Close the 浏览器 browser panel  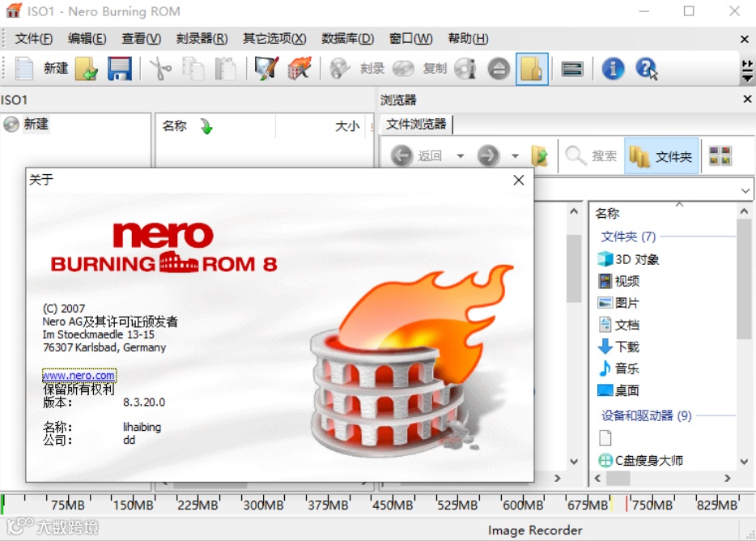pos(747,99)
